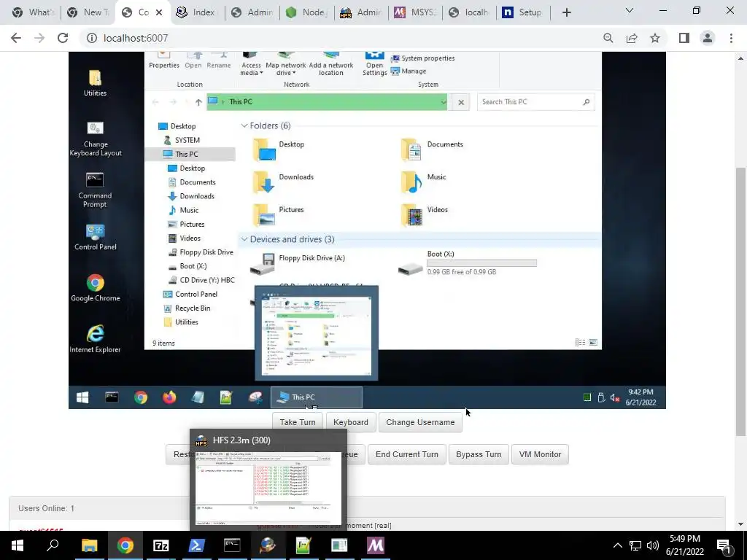747x560 pixels.
Task: Open the Change Keyboard Layout desktop shortcut
Action: [96, 138]
